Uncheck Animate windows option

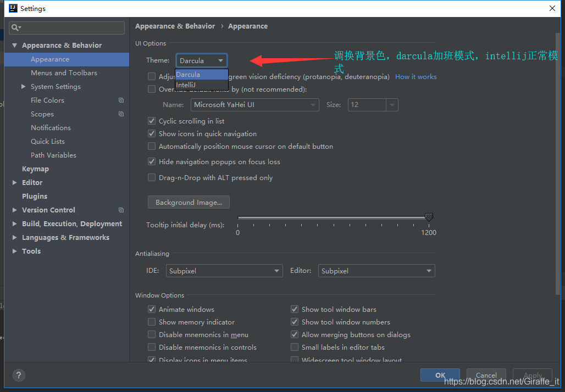click(x=152, y=309)
